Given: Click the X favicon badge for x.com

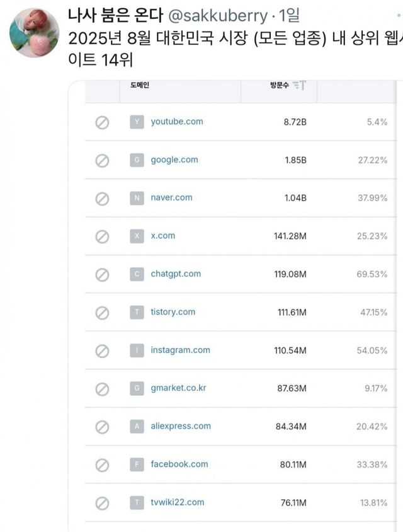Looking at the screenshot, I should pyautogui.click(x=137, y=236).
